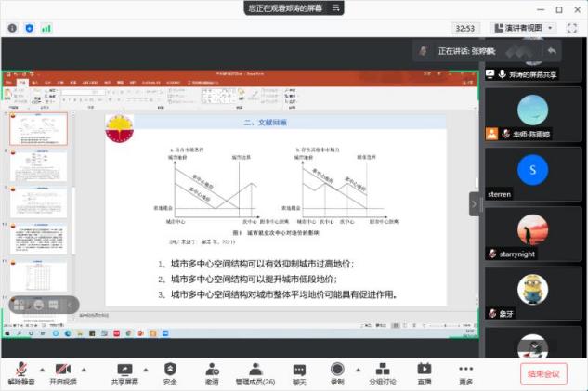This screenshot has width=588, height=391.
Task: Open the 演讲者视图 view dropdown
Action: (524, 28)
